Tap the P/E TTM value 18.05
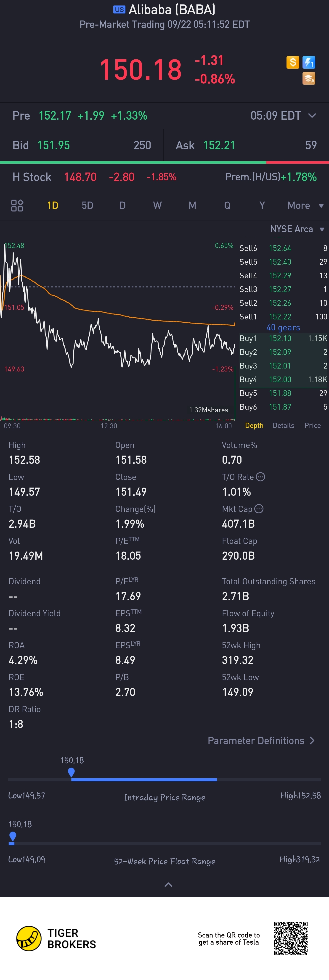The image size is (329, 980). [x=128, y=556]
